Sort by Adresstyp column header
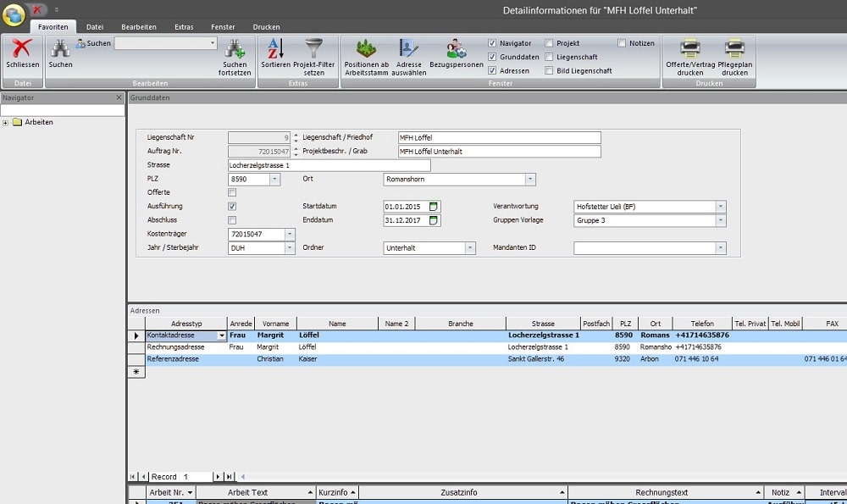 tap(186, 324)
